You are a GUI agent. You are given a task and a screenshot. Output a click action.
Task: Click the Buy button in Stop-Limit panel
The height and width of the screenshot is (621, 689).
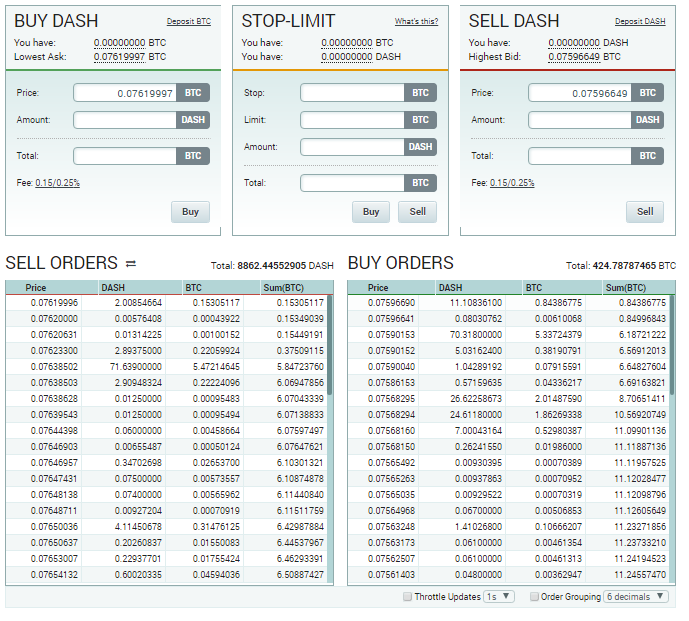pos(371,212)
